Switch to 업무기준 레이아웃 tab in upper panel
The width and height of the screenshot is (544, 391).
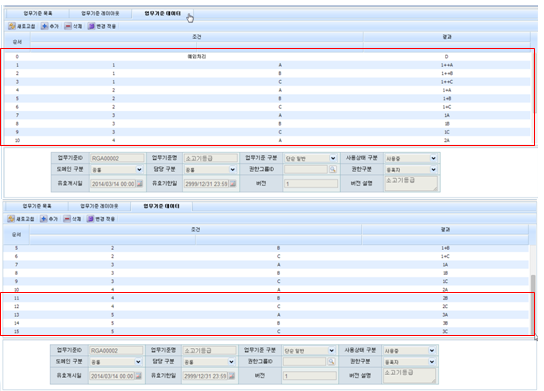pyautogui.click(x=100, y=13)
